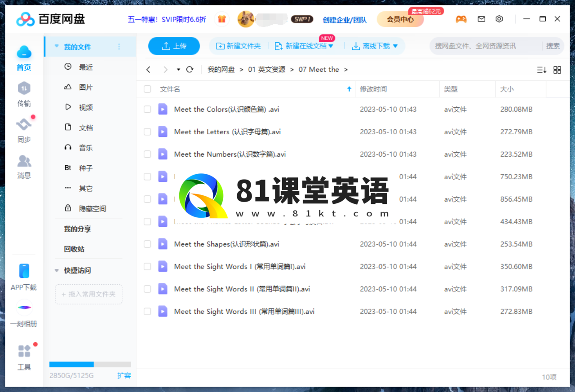Check the box for Meet the Letters
Viewport: 575px width, 392px height.
click(147, 132)
